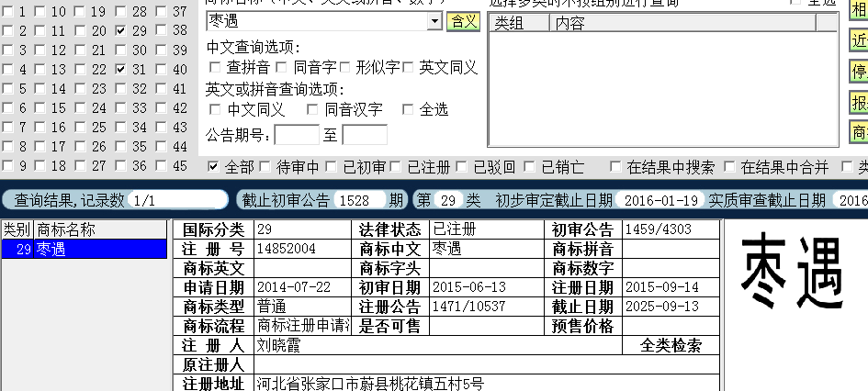Open the trademark name dropdown arrow
The height and width of the screenshot is (391, 868).
(435, 21)
